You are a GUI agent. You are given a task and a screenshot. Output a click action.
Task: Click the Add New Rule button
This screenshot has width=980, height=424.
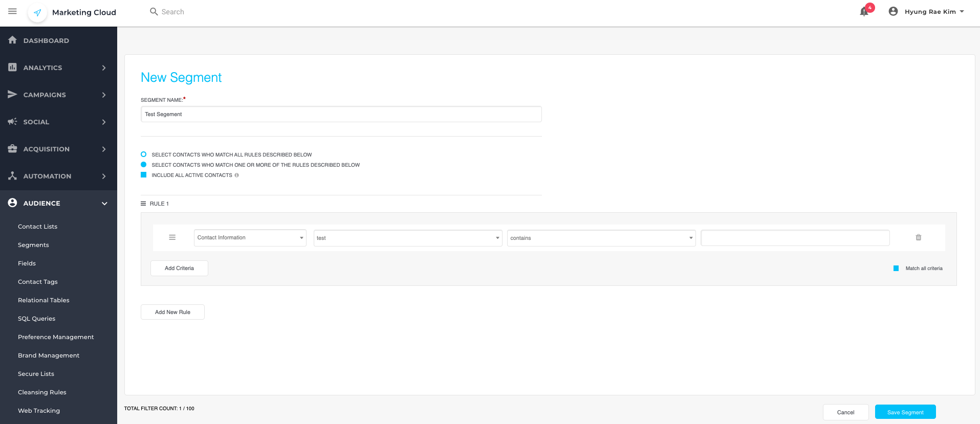(172, 312)
